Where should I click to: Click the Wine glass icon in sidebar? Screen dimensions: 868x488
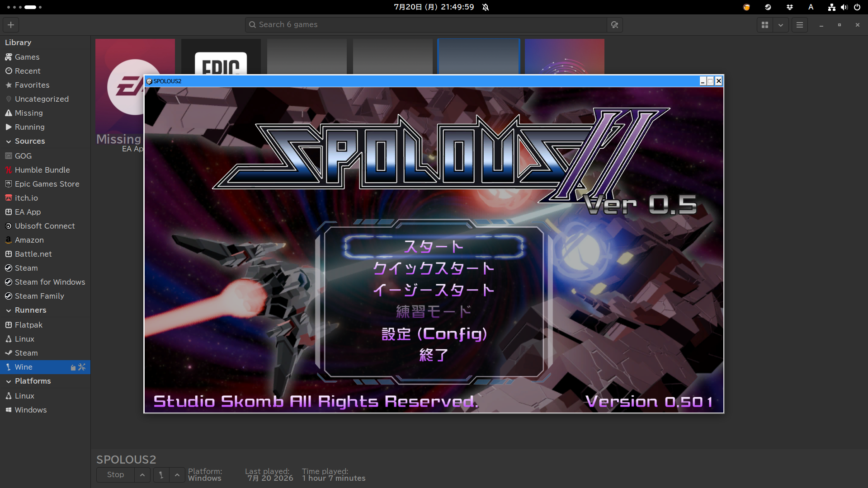click(x=8, y=367)
